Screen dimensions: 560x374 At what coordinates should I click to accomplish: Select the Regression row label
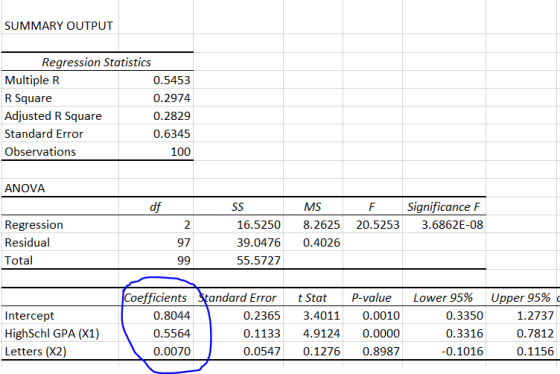[x=34, y=225]
